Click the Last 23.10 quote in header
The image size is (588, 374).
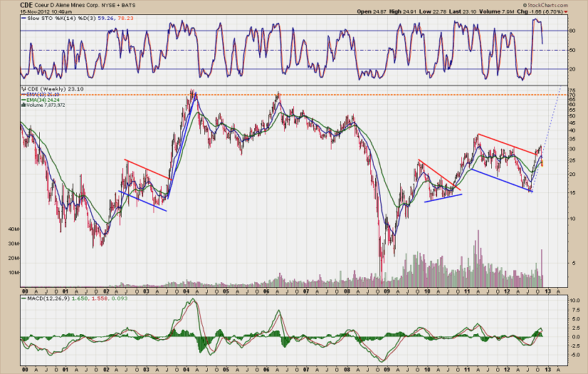click(x=463, y=11)
